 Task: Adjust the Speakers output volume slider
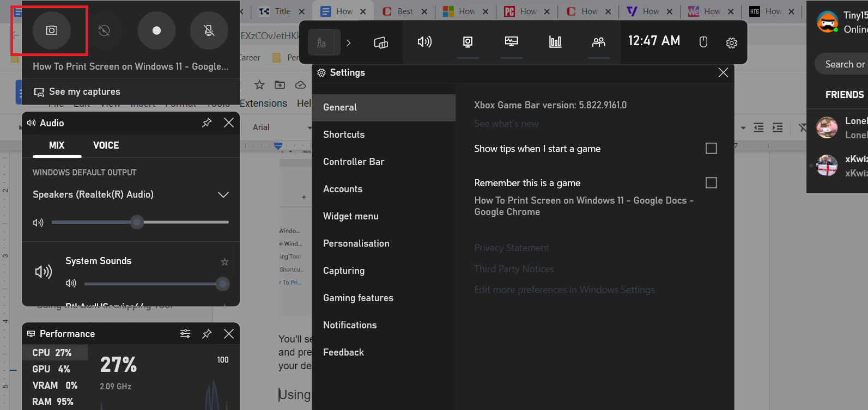point(140,222)
